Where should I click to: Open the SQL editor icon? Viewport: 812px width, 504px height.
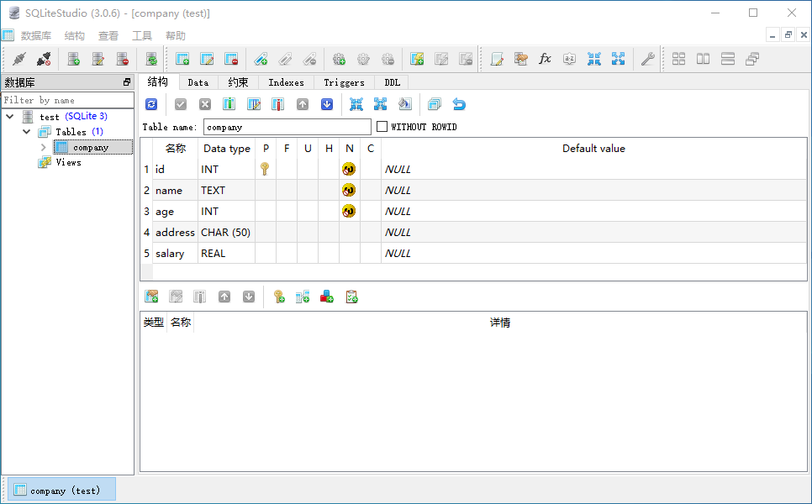click(x=497, y=59)
